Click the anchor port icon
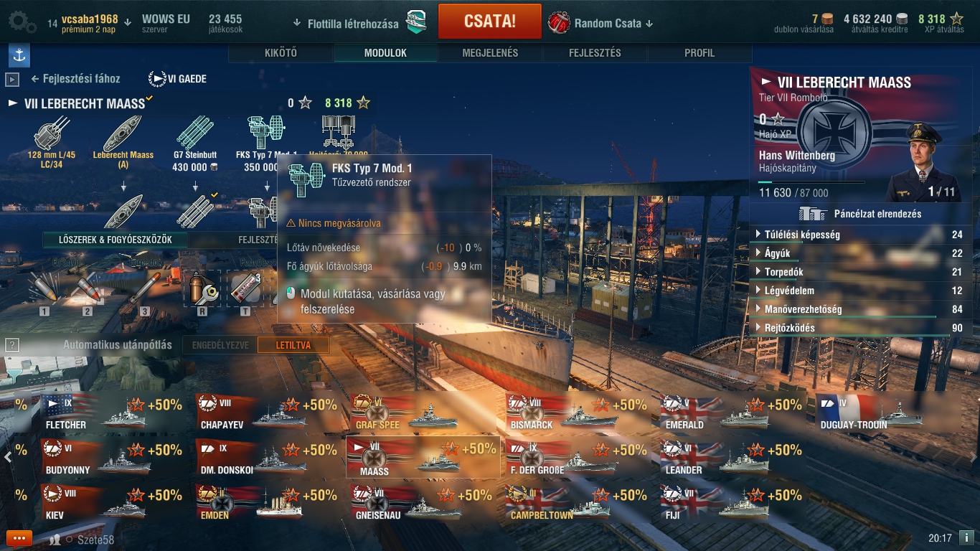Screen dimensions: 980x551 [19, 55]
